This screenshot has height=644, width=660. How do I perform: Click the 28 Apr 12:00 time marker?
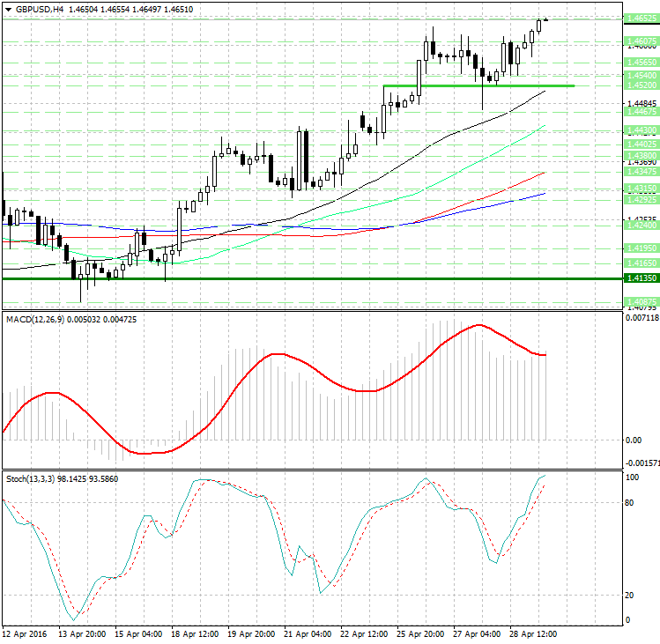(x=534, y=634)
